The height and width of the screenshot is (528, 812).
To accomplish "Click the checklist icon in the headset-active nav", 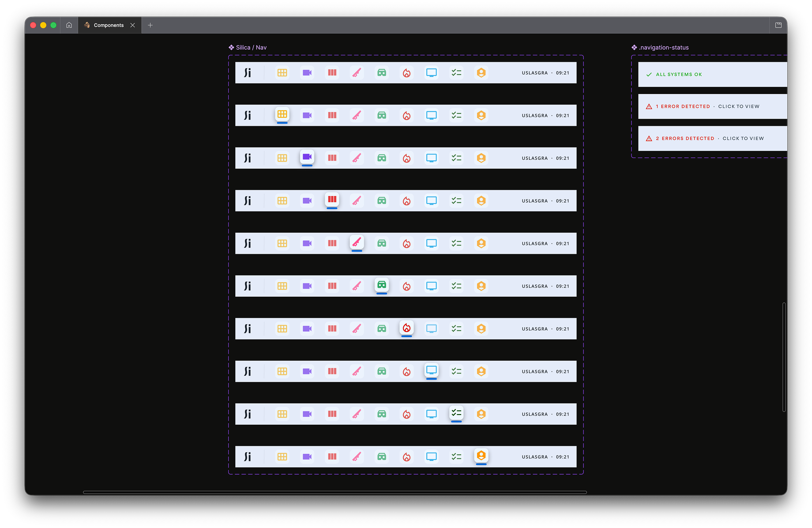I will [457, 286].
